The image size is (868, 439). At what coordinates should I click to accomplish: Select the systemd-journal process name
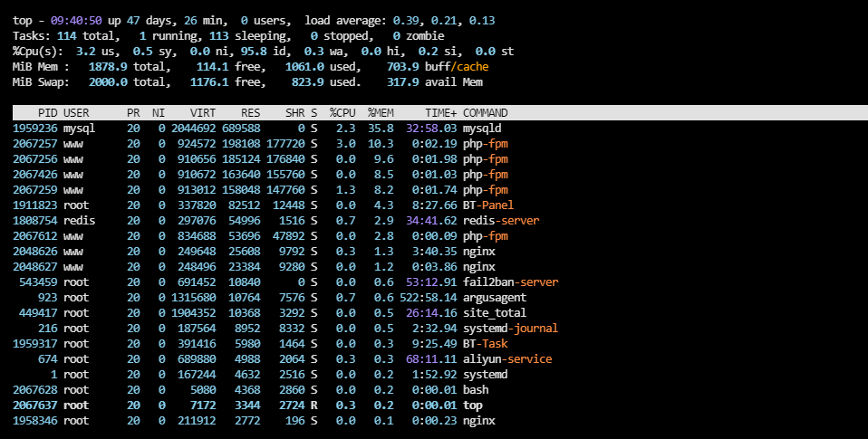click(x=510, y=328)
